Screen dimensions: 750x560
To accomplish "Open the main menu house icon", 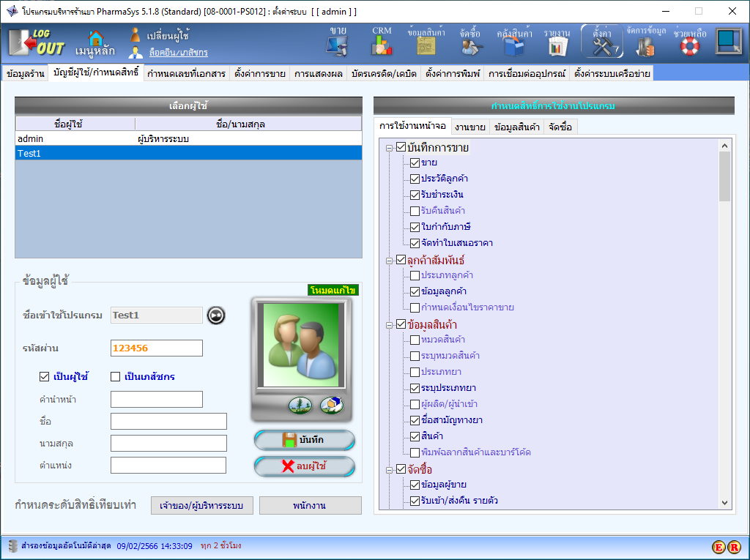I will [x=96, y=38].
